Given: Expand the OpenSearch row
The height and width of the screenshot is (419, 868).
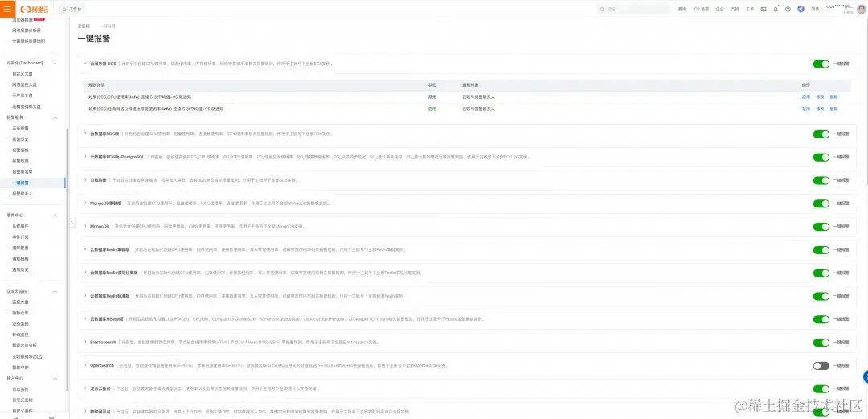Looking at the screenshot, I should 85,365.
